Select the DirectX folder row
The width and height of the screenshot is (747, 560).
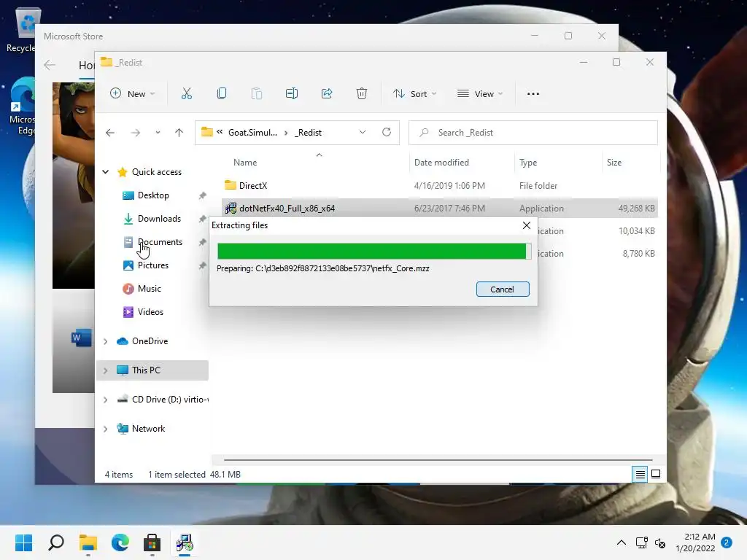tap(439, 186)
